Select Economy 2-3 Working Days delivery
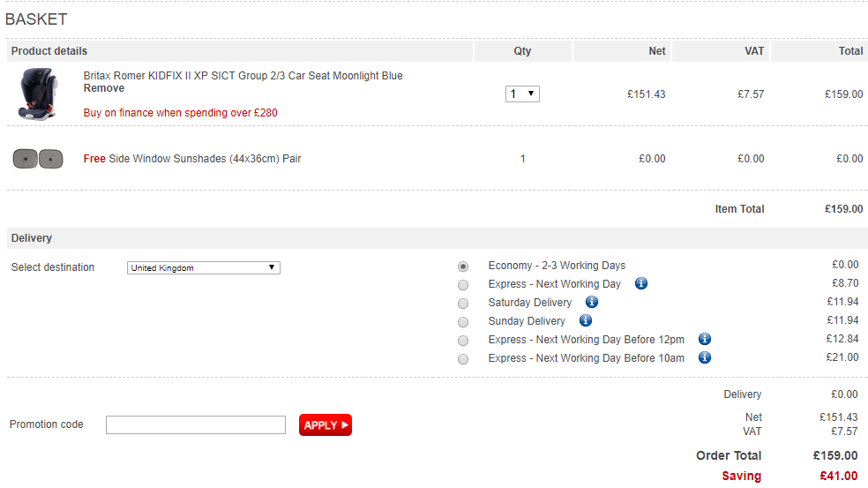The image size is (868, 488). click(x=463, y=267)
